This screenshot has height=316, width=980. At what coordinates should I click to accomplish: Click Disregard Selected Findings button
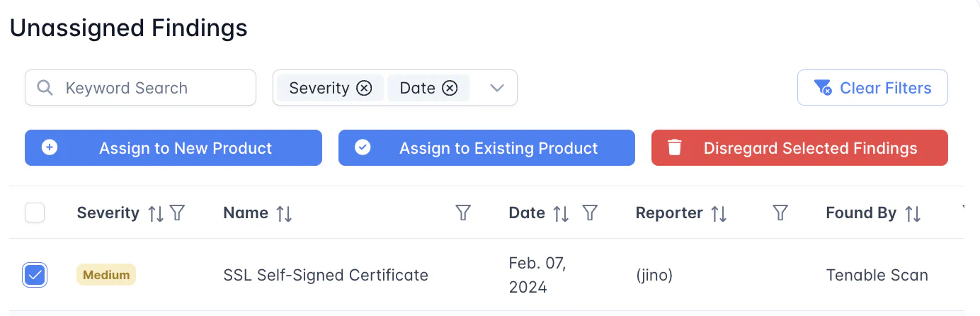click(x=799, y=148)
